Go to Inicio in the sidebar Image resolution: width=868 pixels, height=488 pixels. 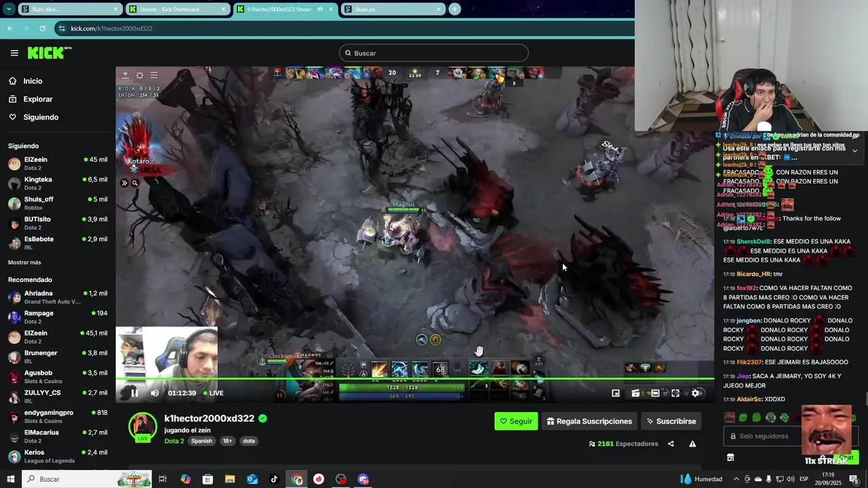[33, 81]
